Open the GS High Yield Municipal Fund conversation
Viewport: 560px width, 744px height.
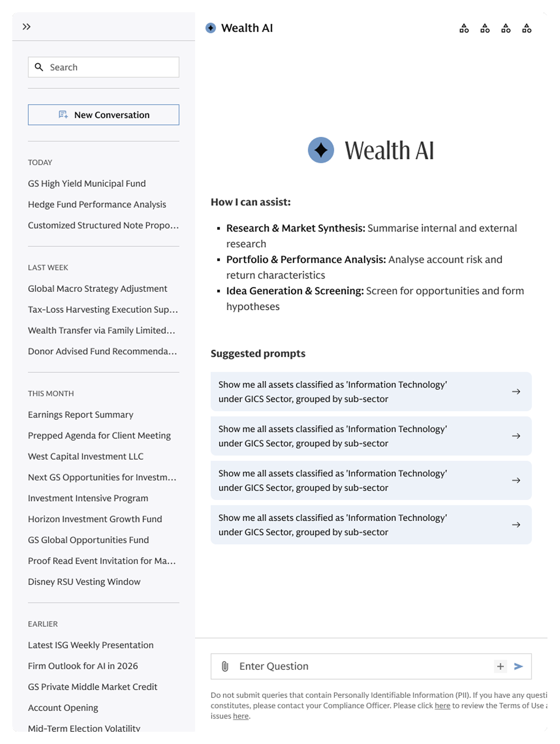click(x=87, y=184)
